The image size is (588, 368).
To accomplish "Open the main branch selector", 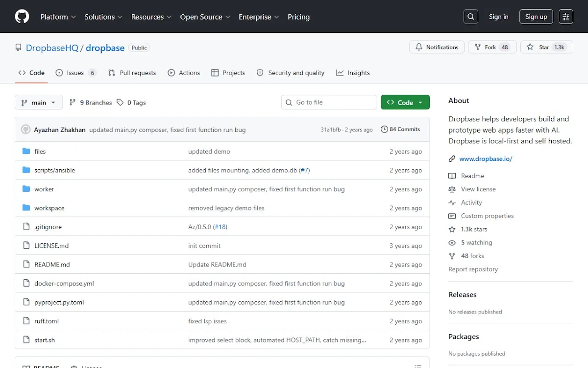I will point(39,103).
